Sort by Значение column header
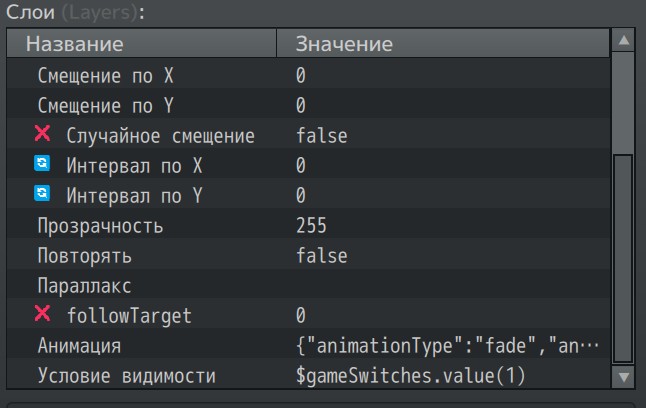The width and height of the screenshot is (646, 408). point(443,43)
